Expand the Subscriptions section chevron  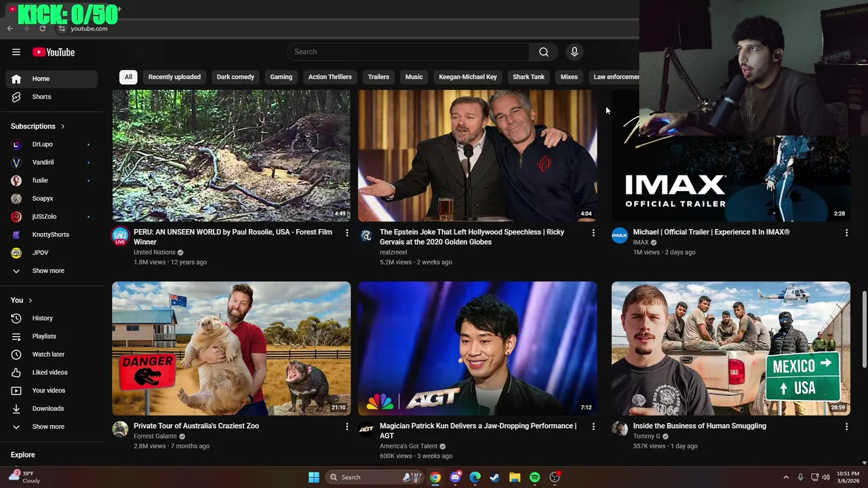[63, 127]
